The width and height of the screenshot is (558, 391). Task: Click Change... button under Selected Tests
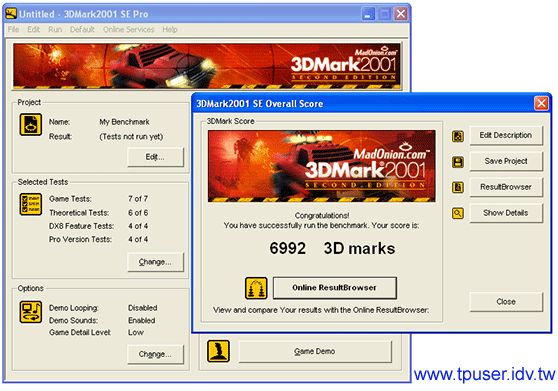(x=156, y=262)
